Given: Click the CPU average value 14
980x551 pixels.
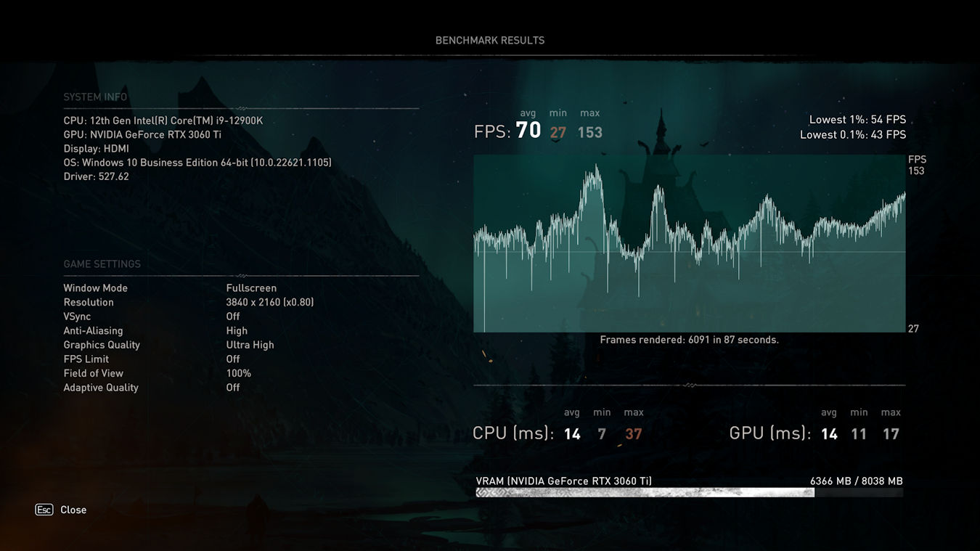Looking at the screenshot, I should coord(572,434).
